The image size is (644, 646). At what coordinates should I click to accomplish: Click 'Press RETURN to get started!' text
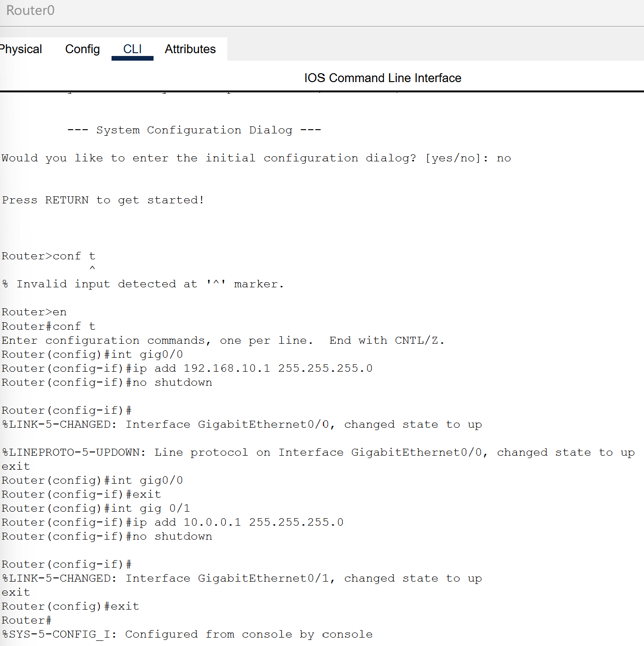103,200
